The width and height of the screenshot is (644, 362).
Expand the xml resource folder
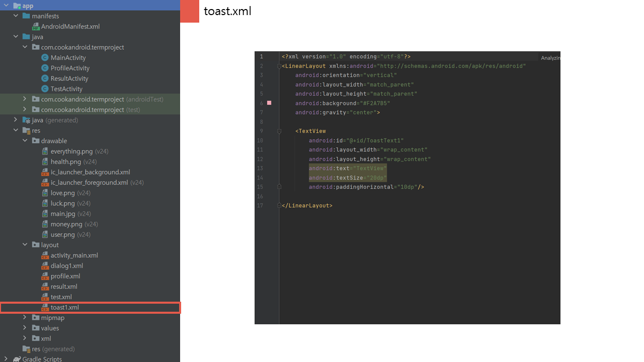(25, 338)
